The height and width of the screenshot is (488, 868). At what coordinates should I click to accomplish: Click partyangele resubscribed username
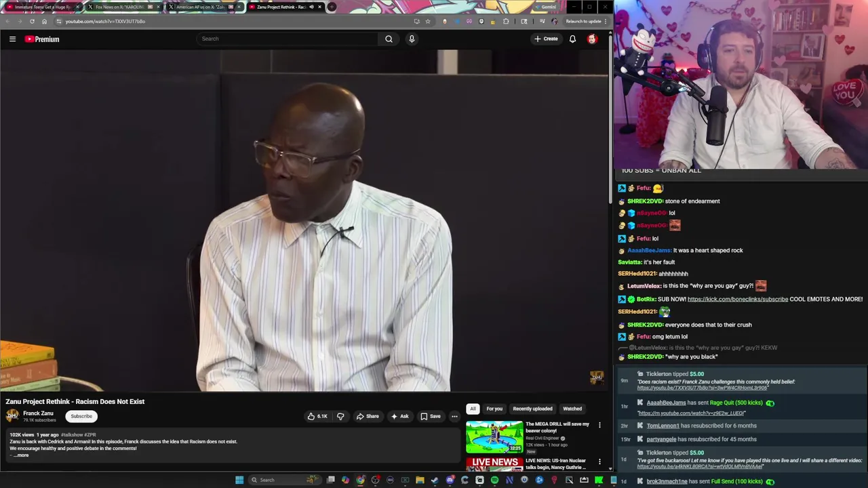coord(661,439)
